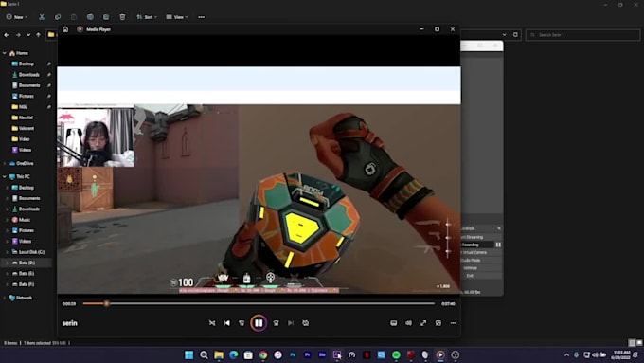The height and width of the screenshot is (363, 644).
Task: Switch Media Player to full screen
Action: pyautogui.click(x=423, y=323)
